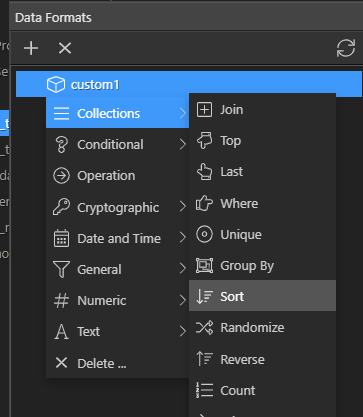Open the Date and Time menu entry
This screenshot has height=417, width=363.
click(117, 238)
